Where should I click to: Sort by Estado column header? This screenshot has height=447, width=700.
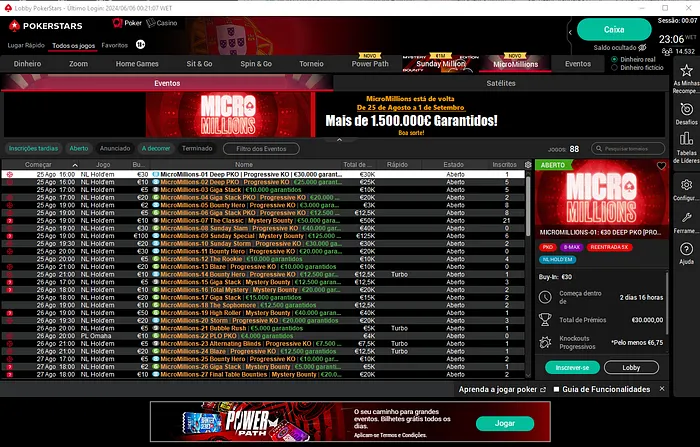(454, 165)
